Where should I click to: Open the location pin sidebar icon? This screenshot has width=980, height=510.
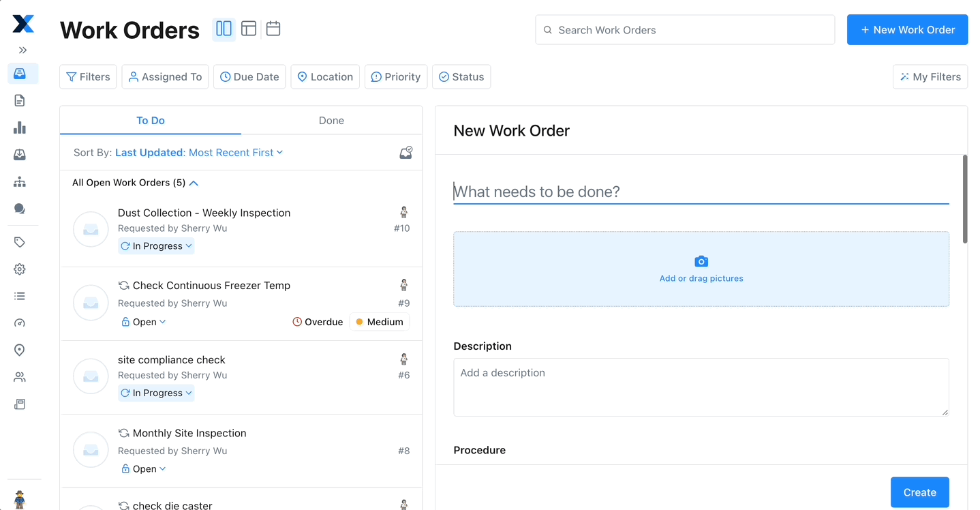[x=20, y=350]
